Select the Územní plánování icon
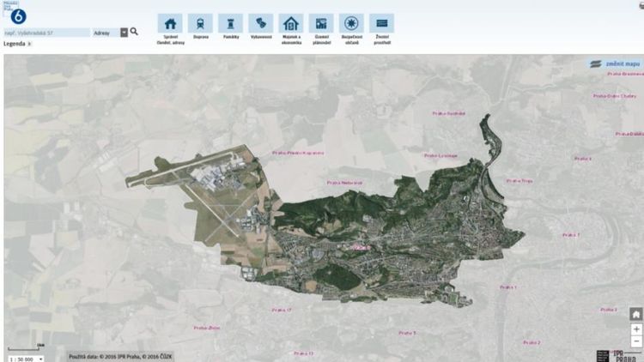Image resolution: width=644 pixels, height=362 pixels. [321, 23]
